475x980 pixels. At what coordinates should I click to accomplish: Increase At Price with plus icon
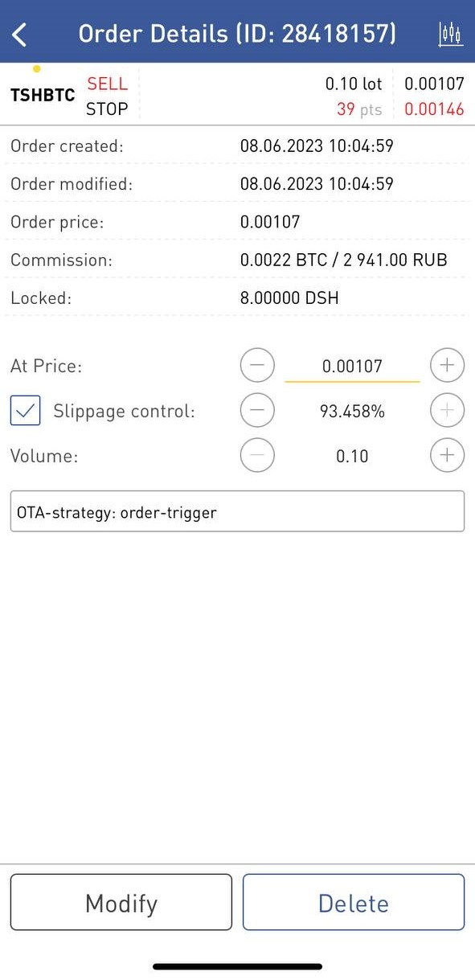[448, 366]
